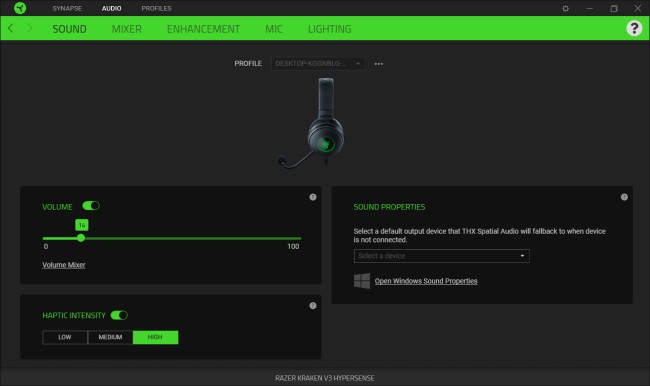
Task: Switch to the Profiles tab
Action: [156, 8]
